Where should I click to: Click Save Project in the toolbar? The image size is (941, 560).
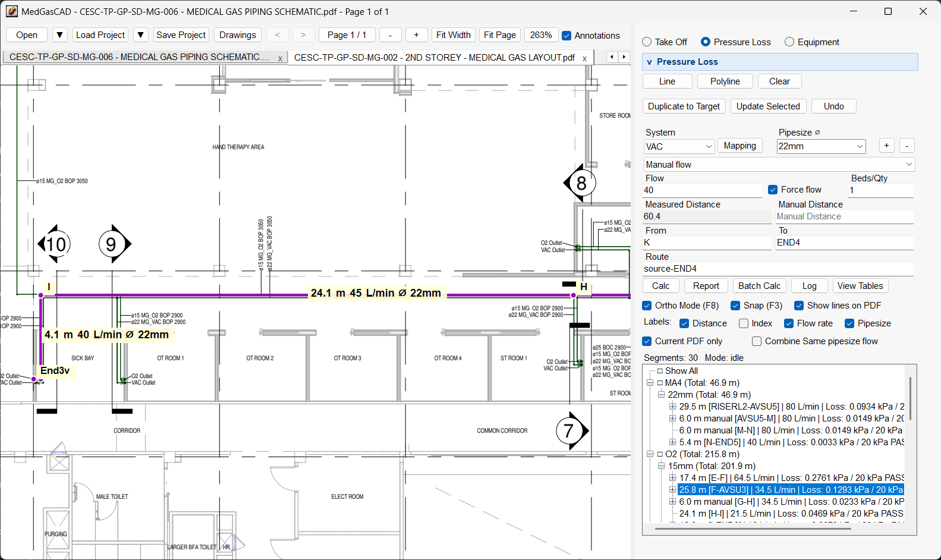181,35
